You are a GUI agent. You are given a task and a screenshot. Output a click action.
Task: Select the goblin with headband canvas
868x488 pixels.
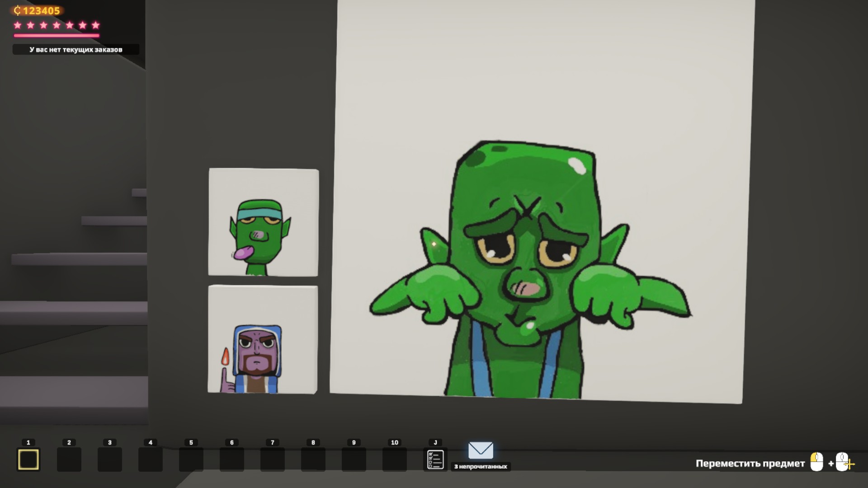coord(263,222)
